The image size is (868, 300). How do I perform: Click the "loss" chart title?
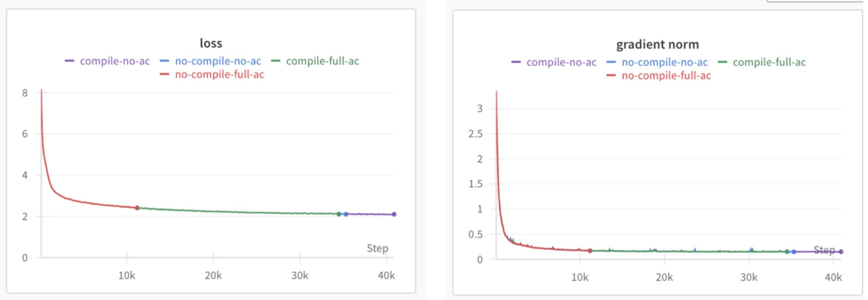coord(211,43)
